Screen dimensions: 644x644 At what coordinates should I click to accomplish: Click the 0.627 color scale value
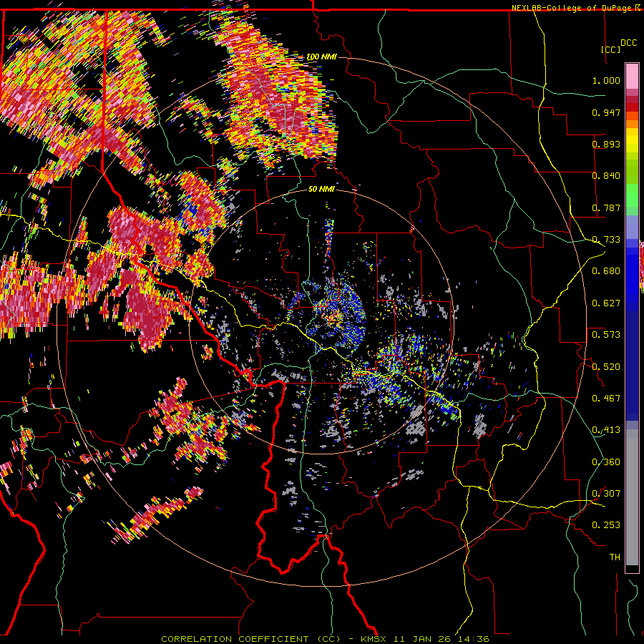(x=606, y=303)
